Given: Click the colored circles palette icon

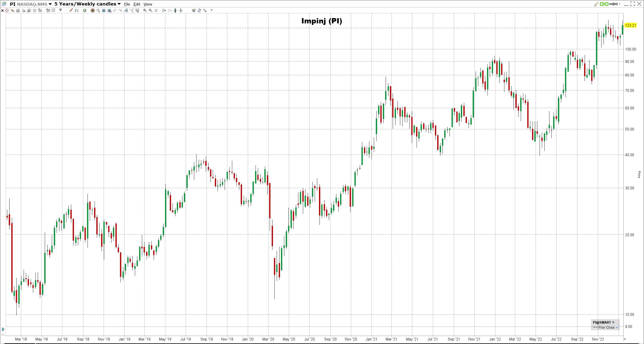Looking at the screenshot, I should pos(194,10).
